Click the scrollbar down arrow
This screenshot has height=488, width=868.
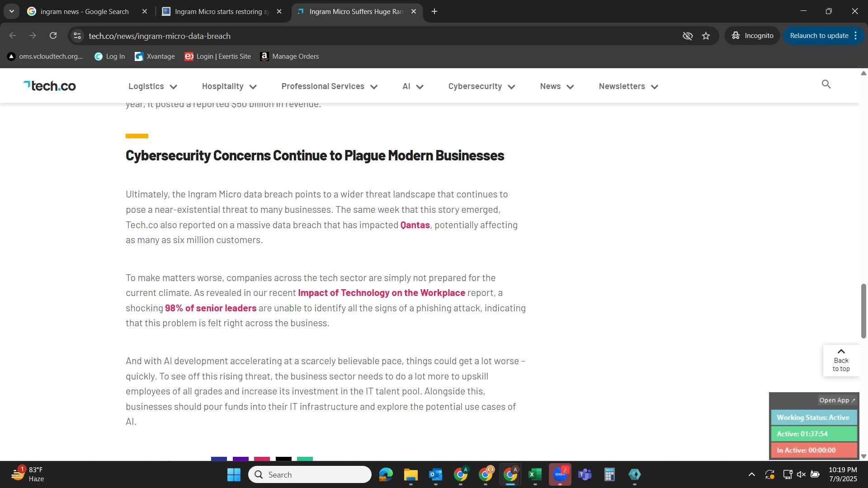pos(863,456)
